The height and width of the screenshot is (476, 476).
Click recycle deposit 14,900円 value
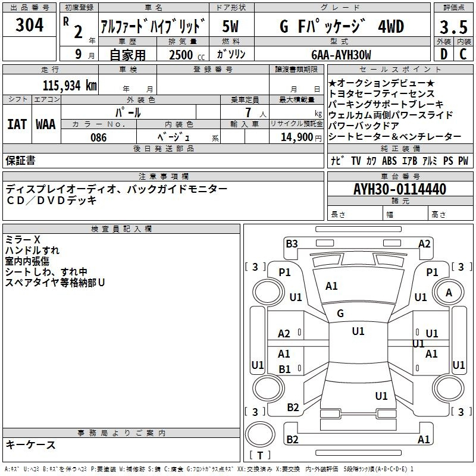tap(301, 137)
